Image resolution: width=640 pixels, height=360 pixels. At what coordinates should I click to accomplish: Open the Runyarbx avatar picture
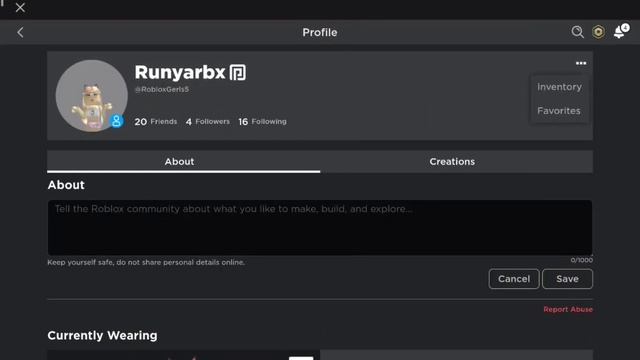91,96
